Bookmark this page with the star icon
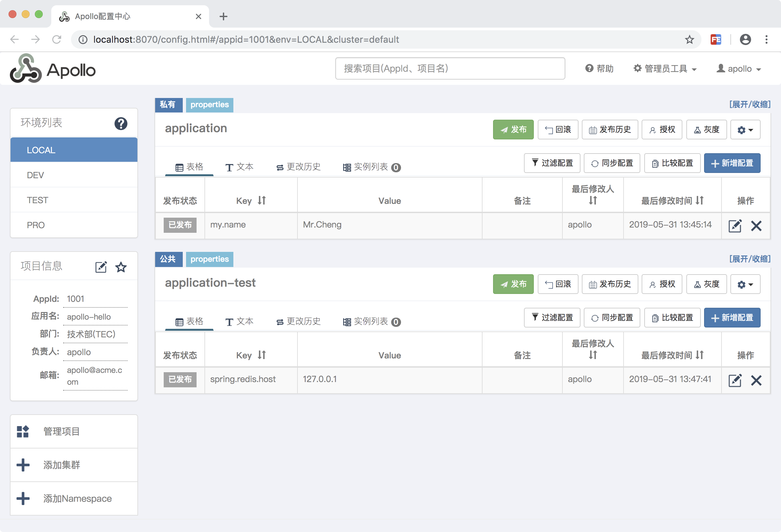Screen dimensions: 781x532 pos(689,40)
